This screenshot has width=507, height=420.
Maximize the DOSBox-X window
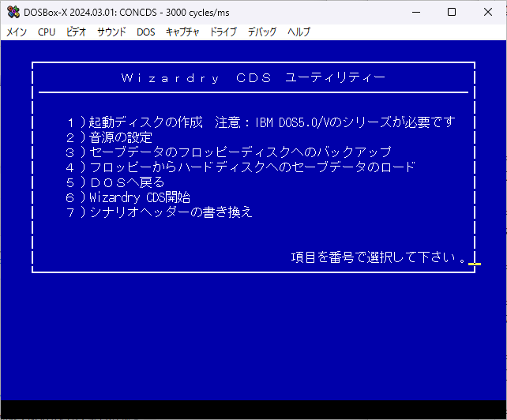tap(452, 13)
